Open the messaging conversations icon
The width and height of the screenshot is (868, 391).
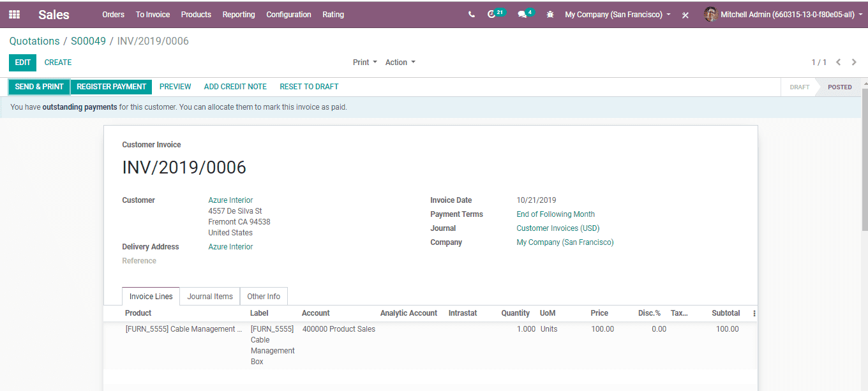[x=522, y=14]
